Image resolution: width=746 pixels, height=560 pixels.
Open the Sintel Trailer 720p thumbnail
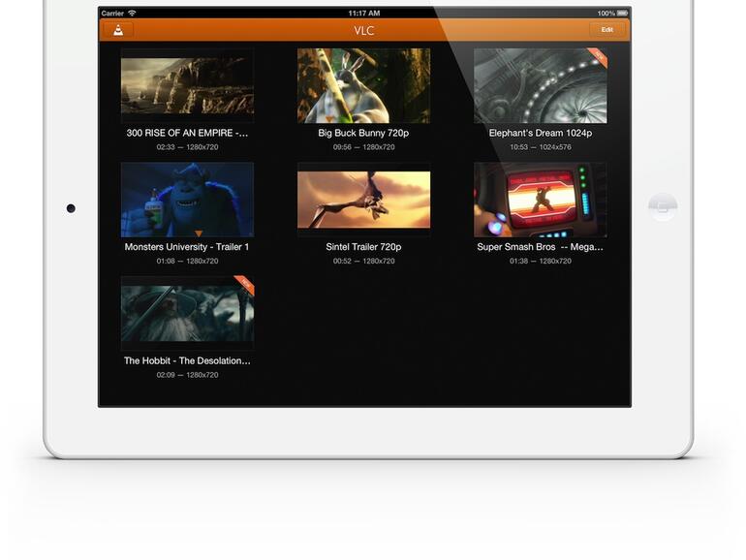364,200
